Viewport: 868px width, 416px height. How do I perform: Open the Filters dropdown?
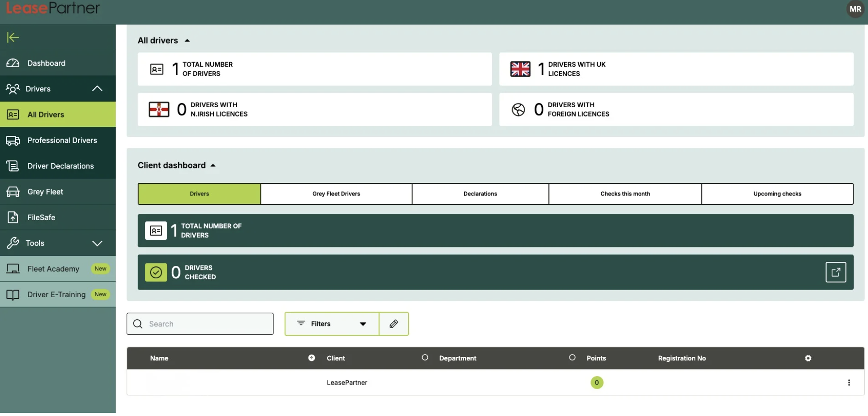tap(332, 324)
